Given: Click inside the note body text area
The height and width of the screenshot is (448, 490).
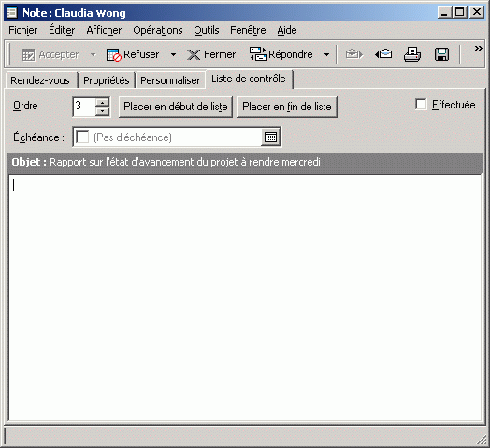Looking at the screenshot, I should 245,297.
